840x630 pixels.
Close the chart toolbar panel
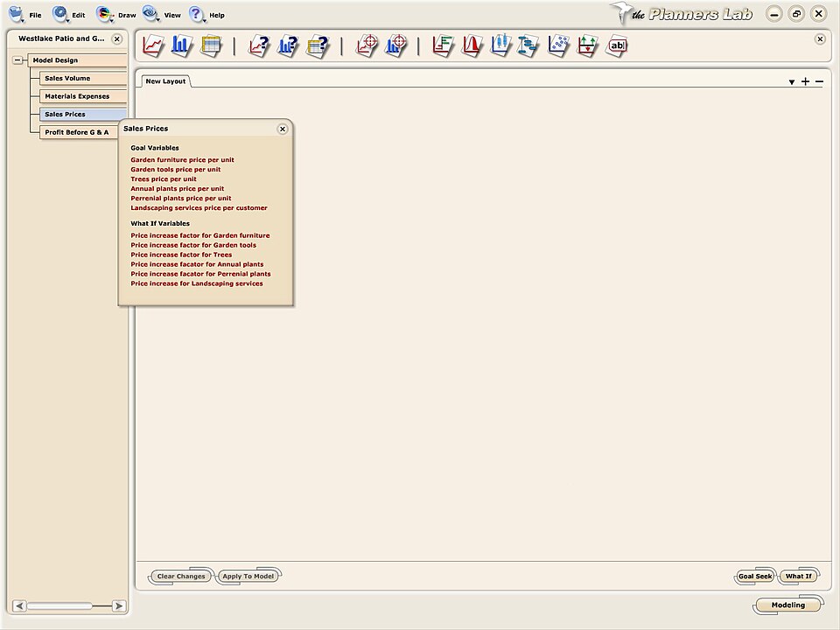pyautogui.click(x=820, y=38)
